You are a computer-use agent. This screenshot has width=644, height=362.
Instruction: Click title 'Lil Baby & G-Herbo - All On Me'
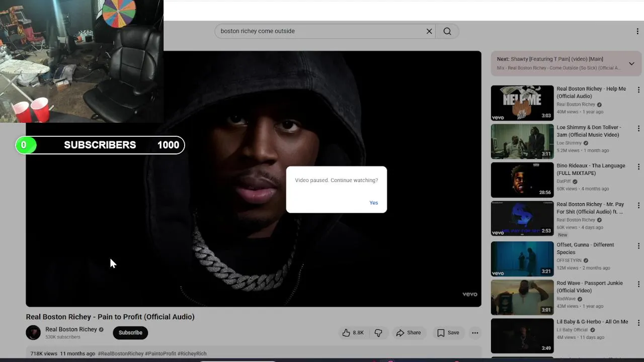coord(592,322)
